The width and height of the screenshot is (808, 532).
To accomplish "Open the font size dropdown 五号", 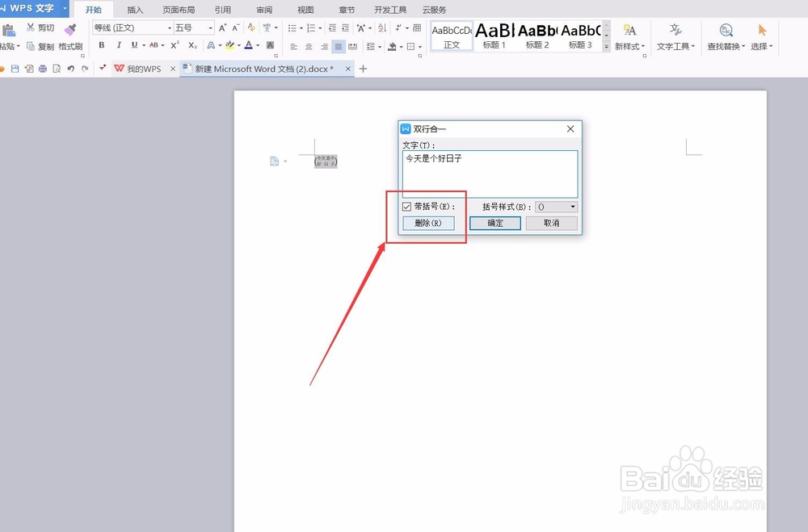I will [210, 27].
